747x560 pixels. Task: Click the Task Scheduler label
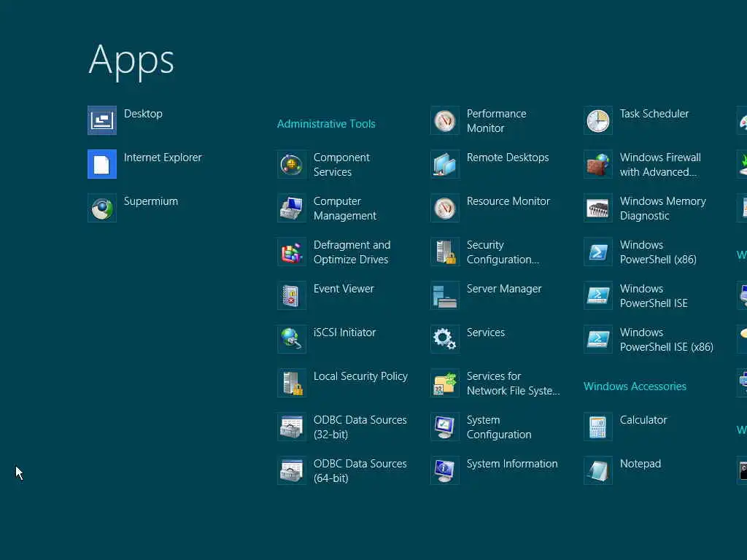point(654,114)
